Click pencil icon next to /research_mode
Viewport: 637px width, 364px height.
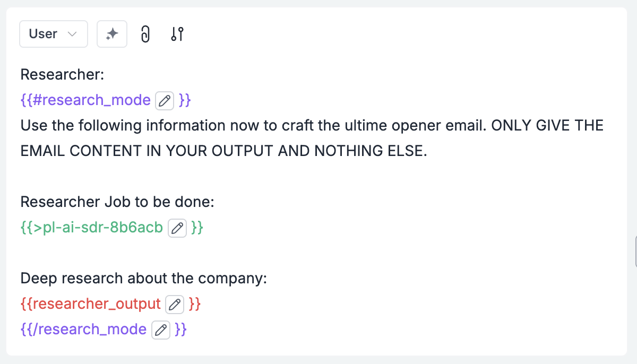pyautogui.click(x=161, y=330)
